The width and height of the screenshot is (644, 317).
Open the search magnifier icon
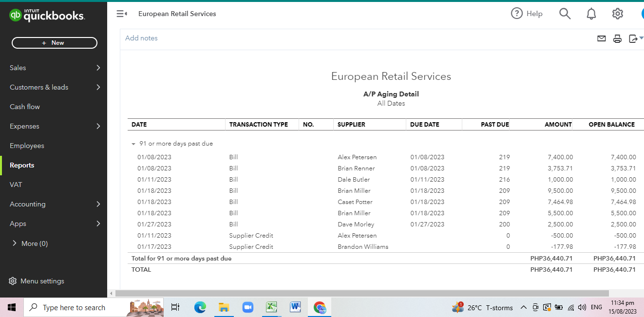pyautogui.click(x=565, y=14)
